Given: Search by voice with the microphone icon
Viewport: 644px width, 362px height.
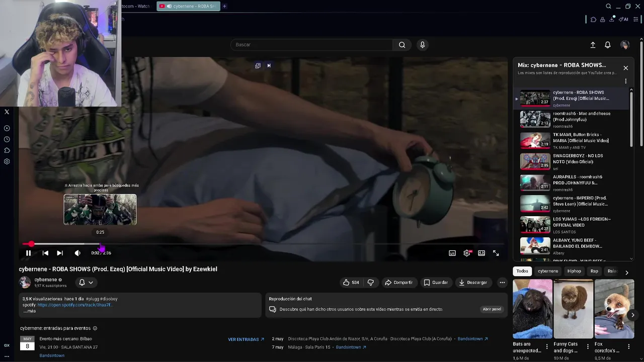Looking at the screenshot, I should (423, 45).
